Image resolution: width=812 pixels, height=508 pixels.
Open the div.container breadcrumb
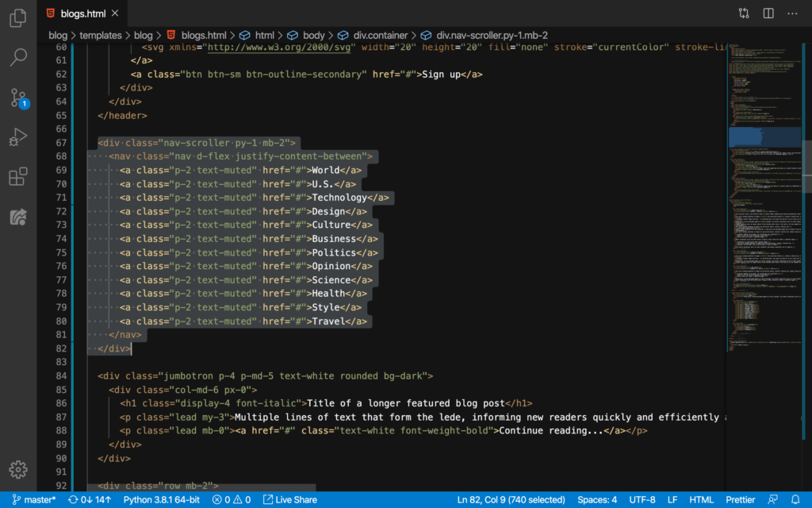click(x=381, y=35)
